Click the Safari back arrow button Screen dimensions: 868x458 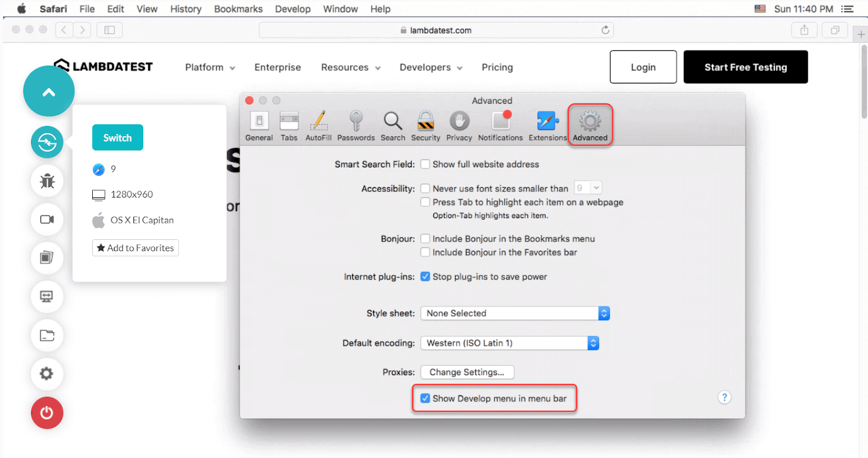point(64,30)
